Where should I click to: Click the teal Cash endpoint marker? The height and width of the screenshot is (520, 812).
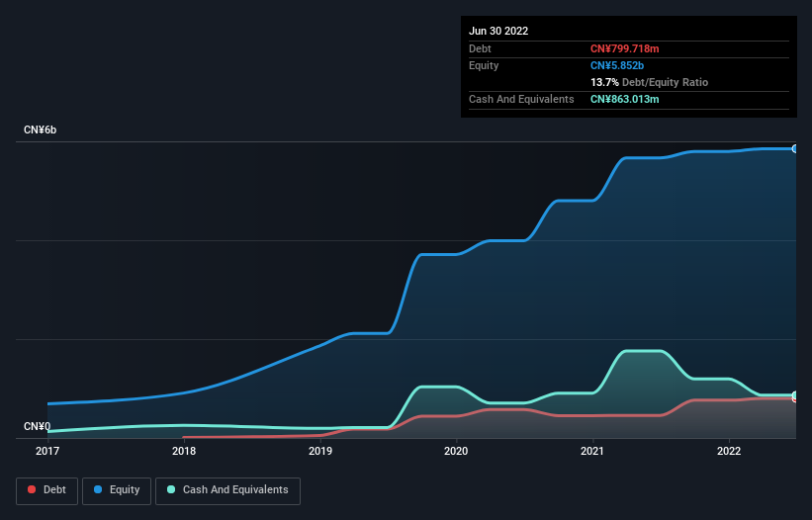point(795,394)
